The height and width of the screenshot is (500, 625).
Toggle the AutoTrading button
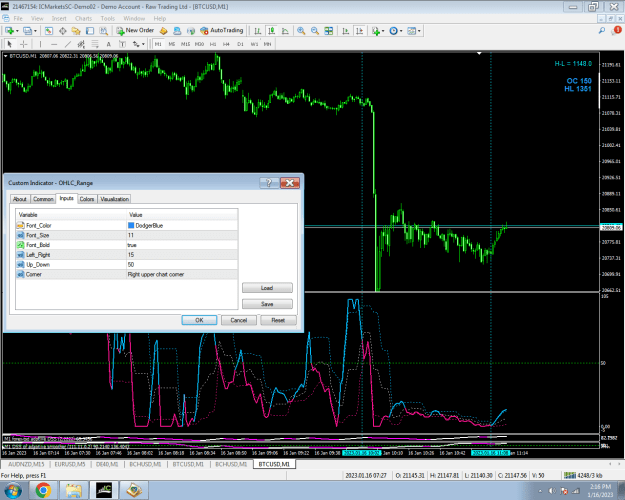pos(222,31)
